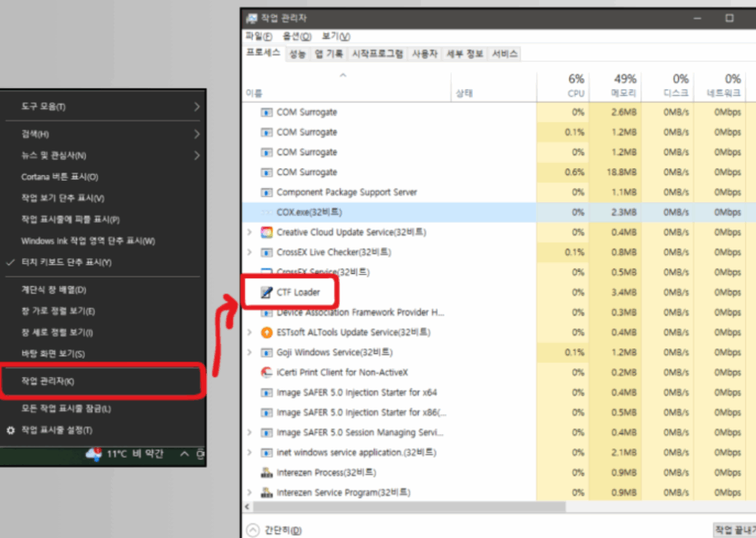Image resolution: width=756 pixels, height=538 pixels.
Task: Select the COX.exe(32비트) process row
Action: click(x=498, y=212)
